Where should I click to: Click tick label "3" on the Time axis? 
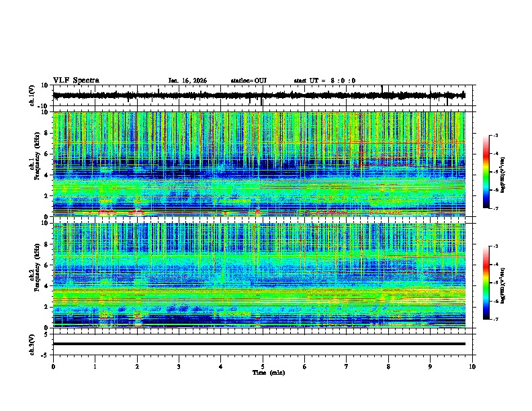[179, 367]
